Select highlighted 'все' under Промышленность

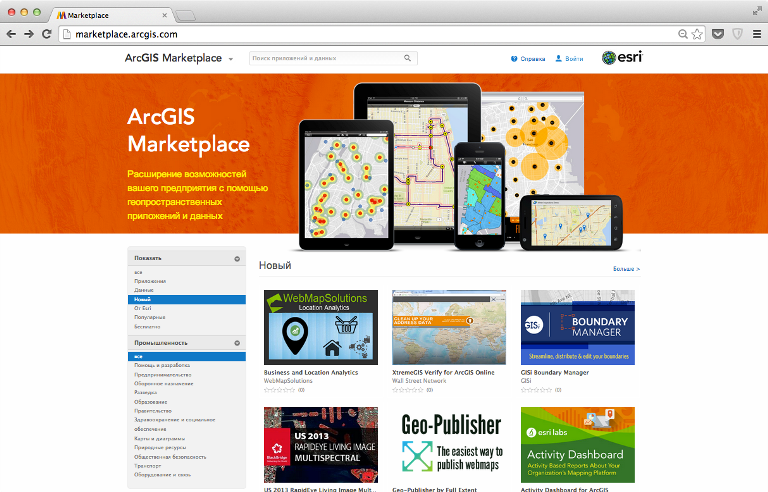pos(187,356)
